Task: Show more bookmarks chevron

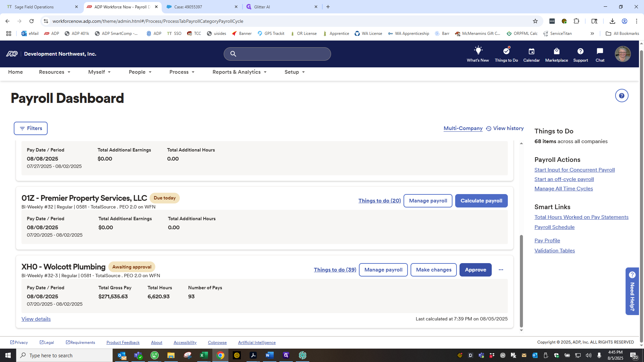Action: (x=592, y=34)
